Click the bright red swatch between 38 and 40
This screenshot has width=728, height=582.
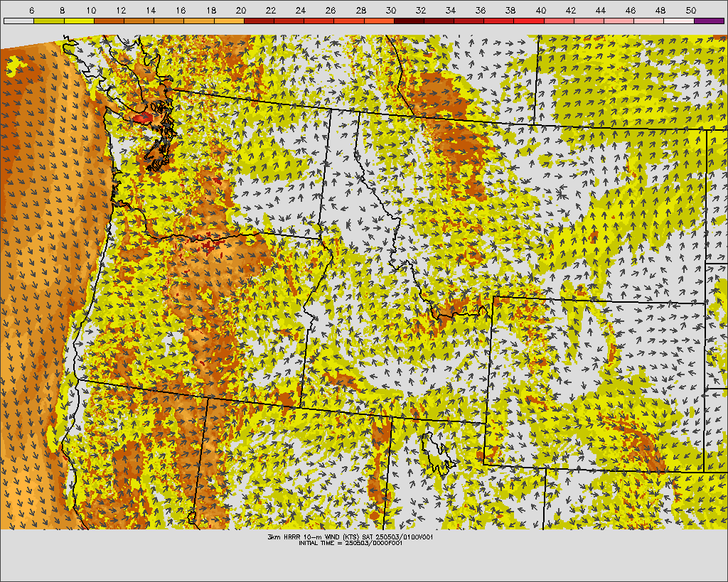(529, 21)
